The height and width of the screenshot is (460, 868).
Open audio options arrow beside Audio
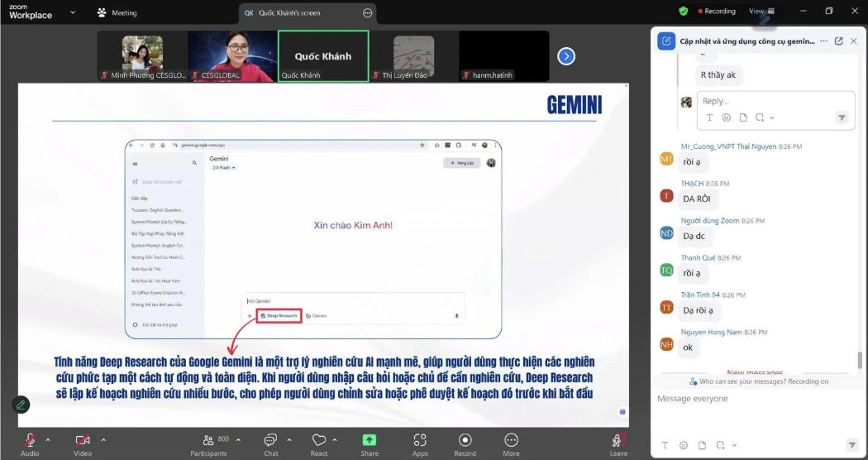48,440
